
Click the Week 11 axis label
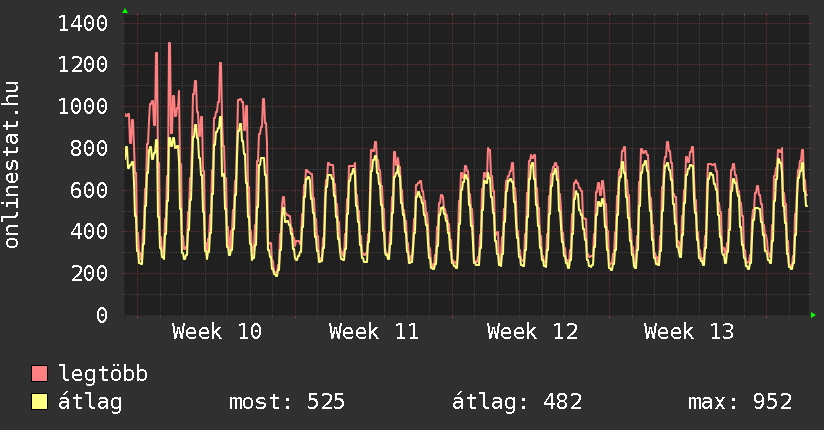click(374, 332)
